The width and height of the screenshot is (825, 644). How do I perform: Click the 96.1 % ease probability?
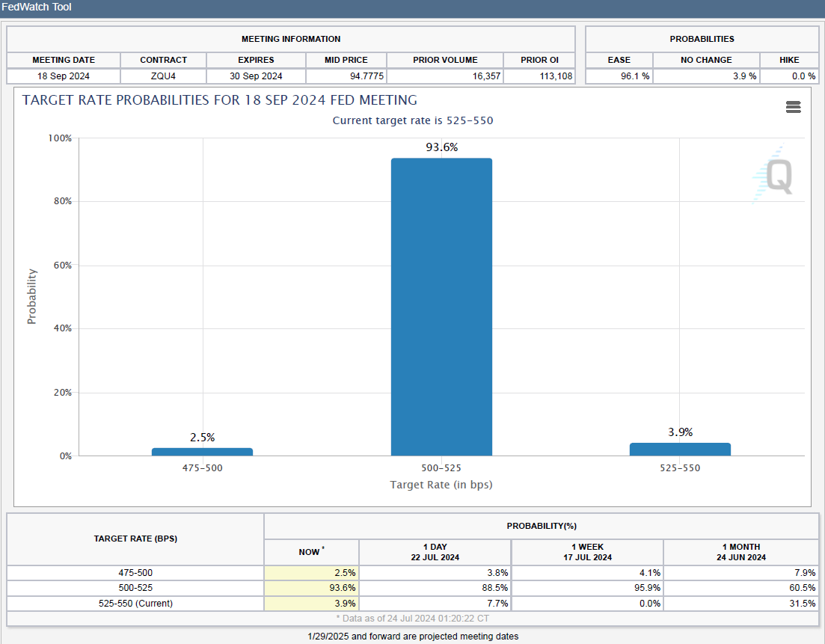634,76
